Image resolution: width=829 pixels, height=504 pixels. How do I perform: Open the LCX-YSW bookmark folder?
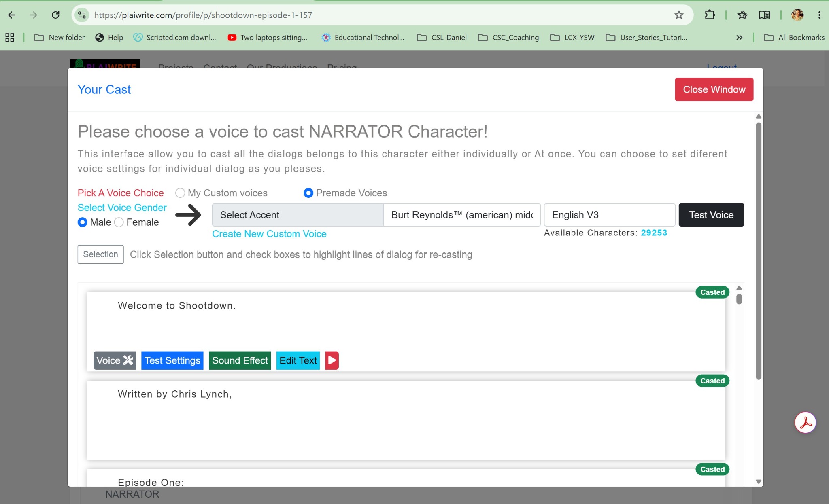572,38
